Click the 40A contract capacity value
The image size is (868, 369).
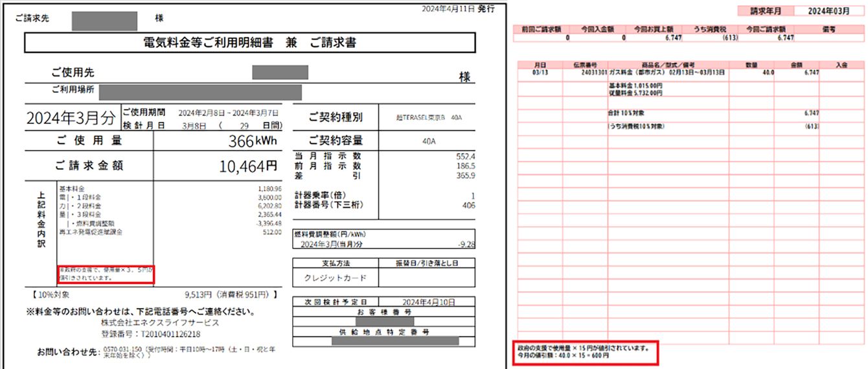424,141
